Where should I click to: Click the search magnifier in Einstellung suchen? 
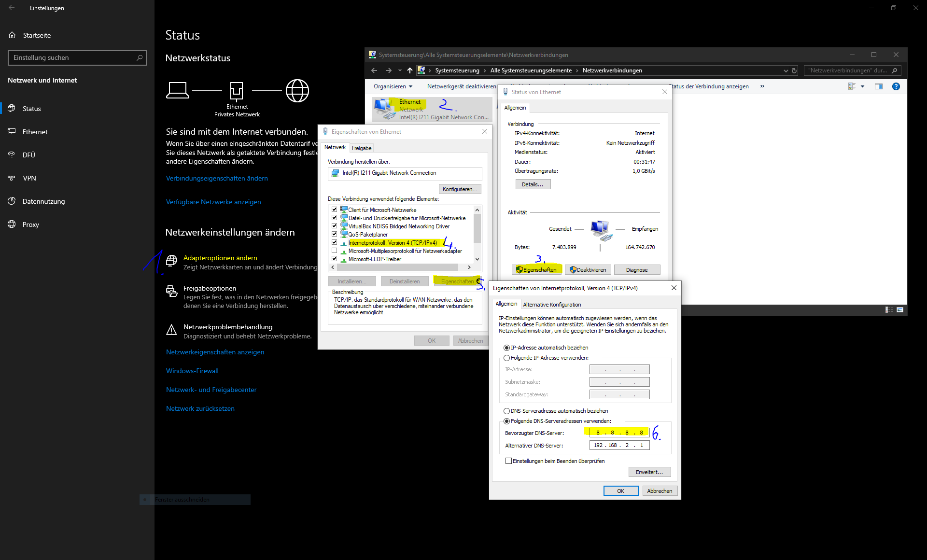point(140,57)
